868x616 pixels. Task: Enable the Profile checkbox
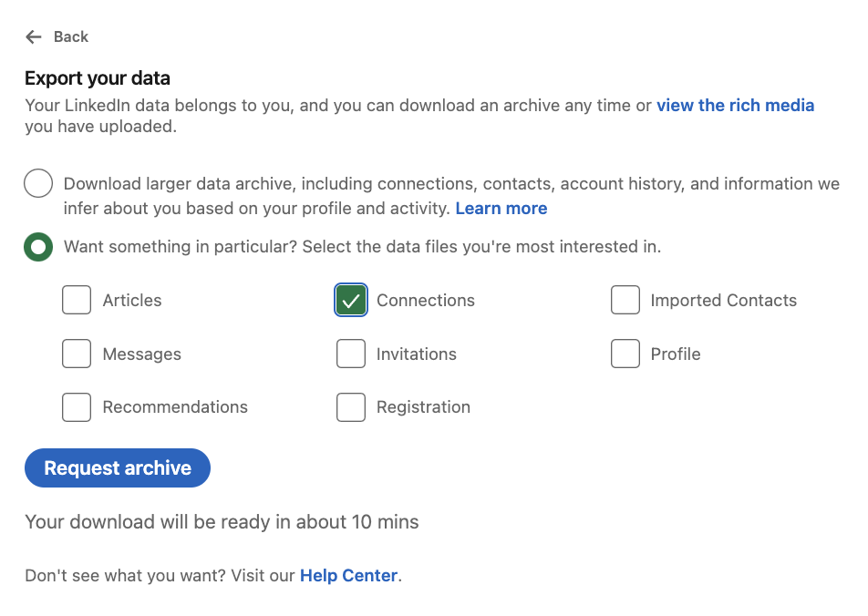625,354
